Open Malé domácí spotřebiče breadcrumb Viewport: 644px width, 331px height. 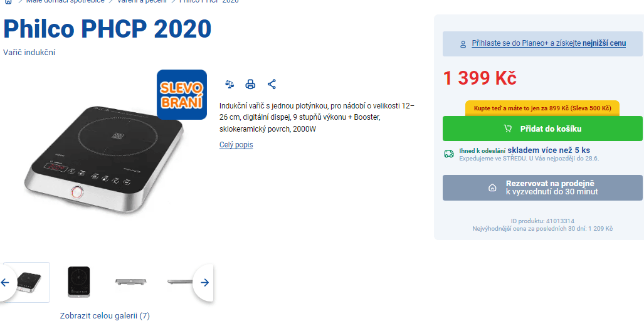(65, 1)
